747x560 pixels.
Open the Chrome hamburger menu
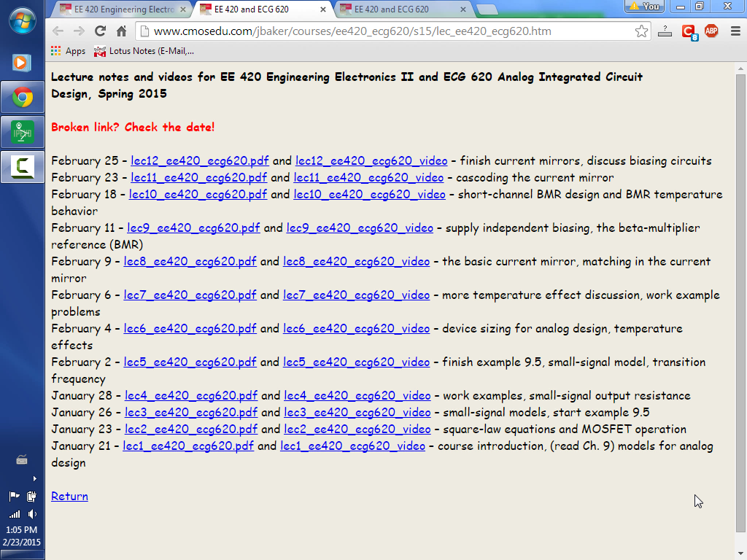[735, 31]
